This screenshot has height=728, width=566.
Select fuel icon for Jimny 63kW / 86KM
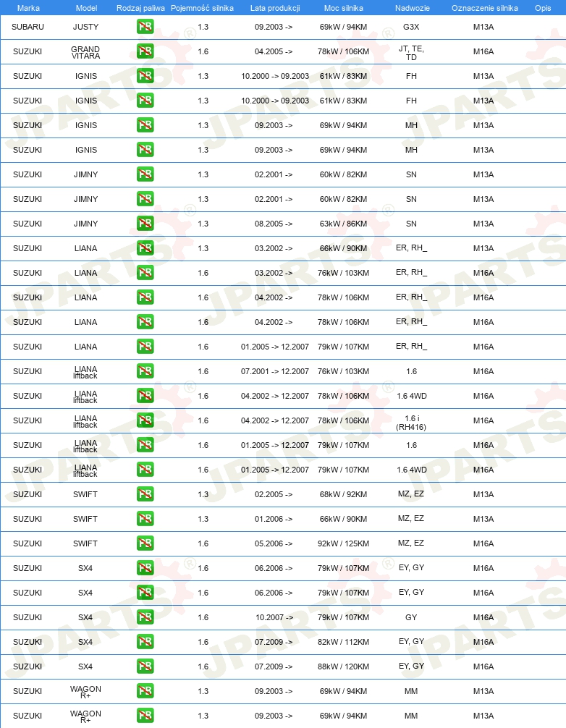pyautogui.click(x=145, y=224)
